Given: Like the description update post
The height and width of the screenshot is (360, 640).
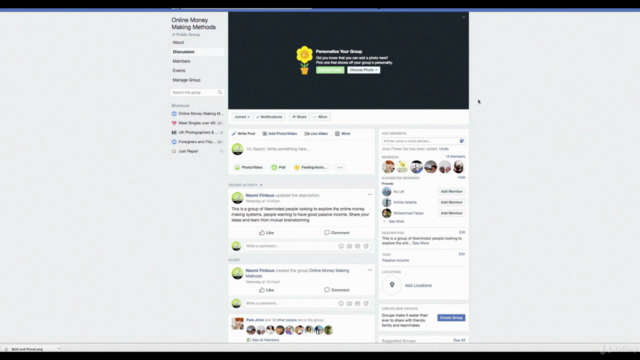Looking at the screenshot, I should point(267,233).
